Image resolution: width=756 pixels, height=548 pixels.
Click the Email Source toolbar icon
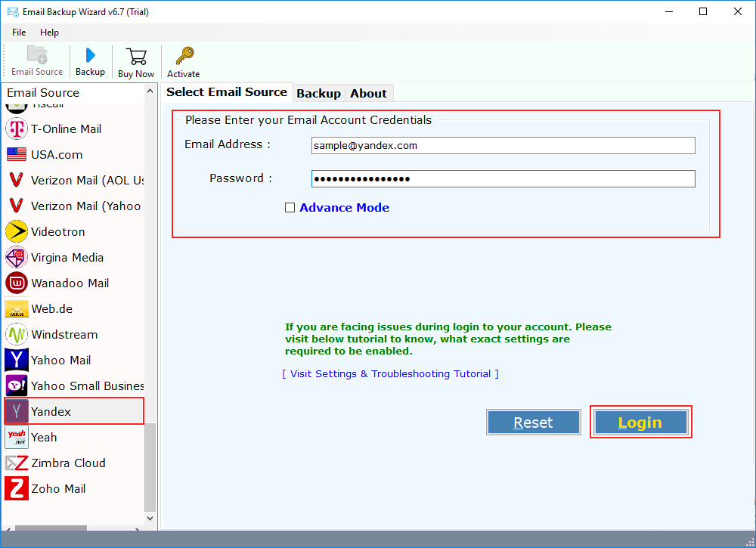[37, 55]
